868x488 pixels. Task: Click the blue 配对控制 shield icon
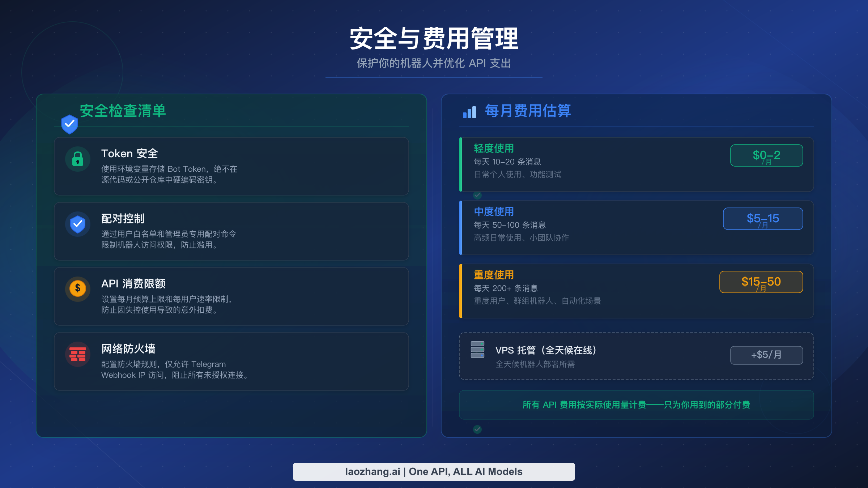tap(77, 223)
